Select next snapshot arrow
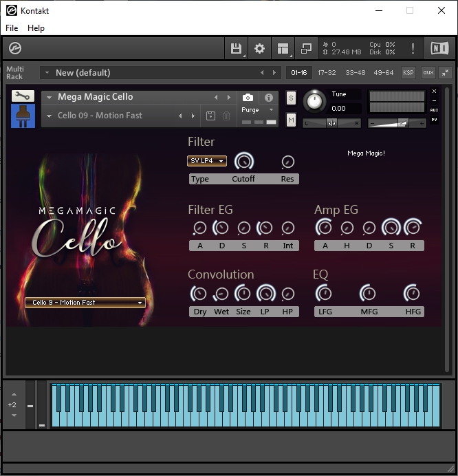The width and height of the screenshot is (458, 476). tap(193, 116)
